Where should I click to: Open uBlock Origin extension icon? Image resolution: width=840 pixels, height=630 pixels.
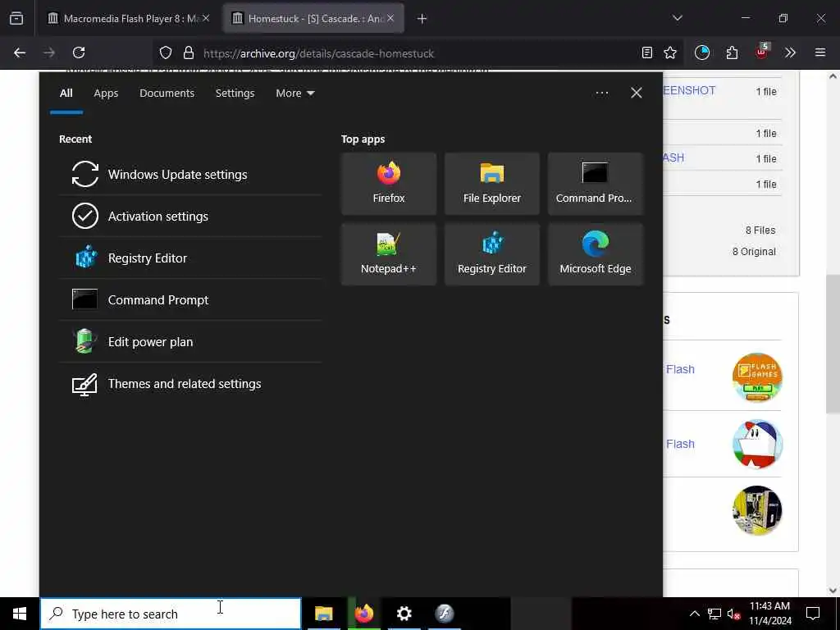[762, 52]
